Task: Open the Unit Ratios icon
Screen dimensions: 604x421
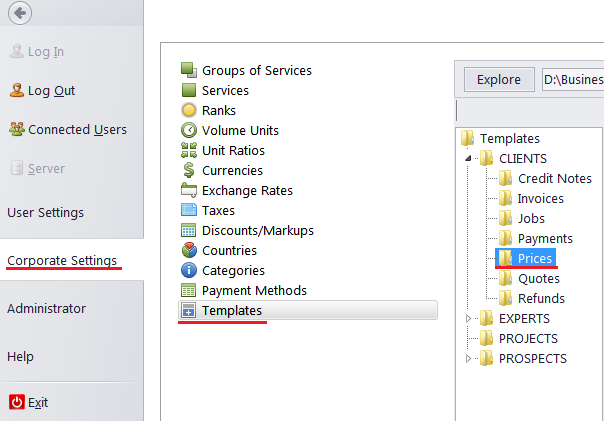Action: coord(189,150)
